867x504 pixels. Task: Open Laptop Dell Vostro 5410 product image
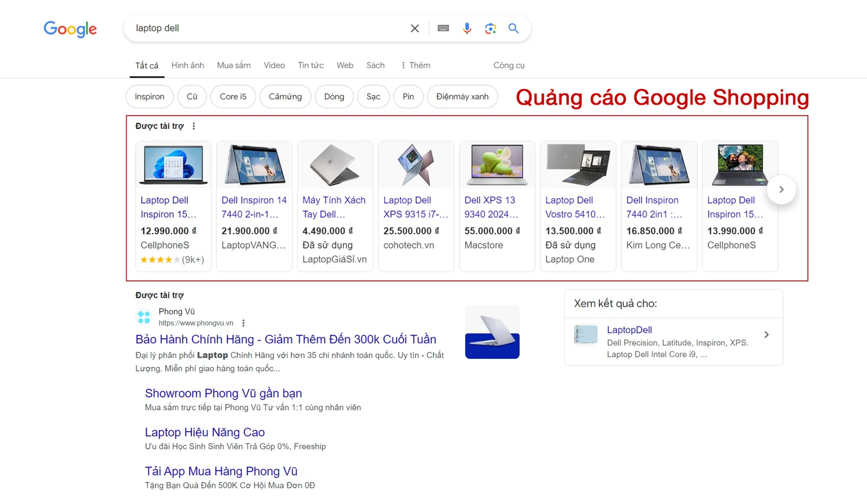pyautogui.click(x=578, y=165)
